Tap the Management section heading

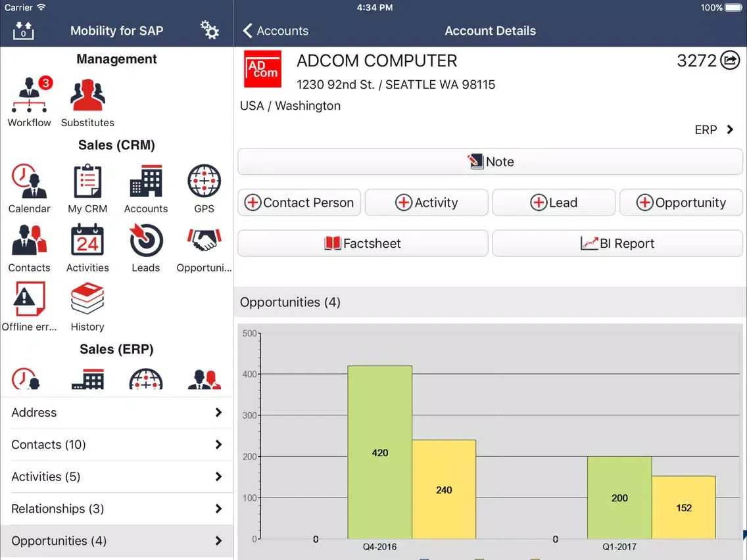117,59
